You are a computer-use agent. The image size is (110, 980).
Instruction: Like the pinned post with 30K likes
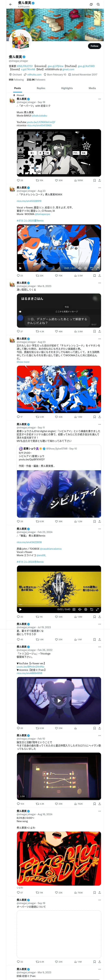click(59, 180)
